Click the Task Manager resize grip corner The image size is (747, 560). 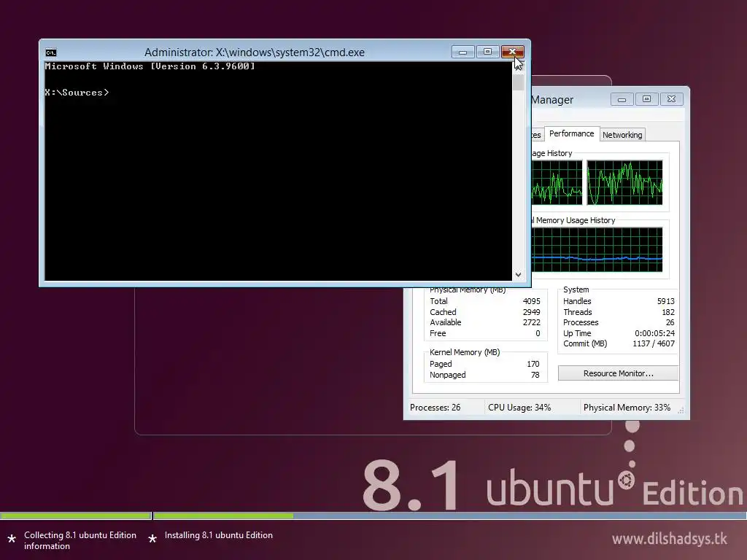(681, 410)
